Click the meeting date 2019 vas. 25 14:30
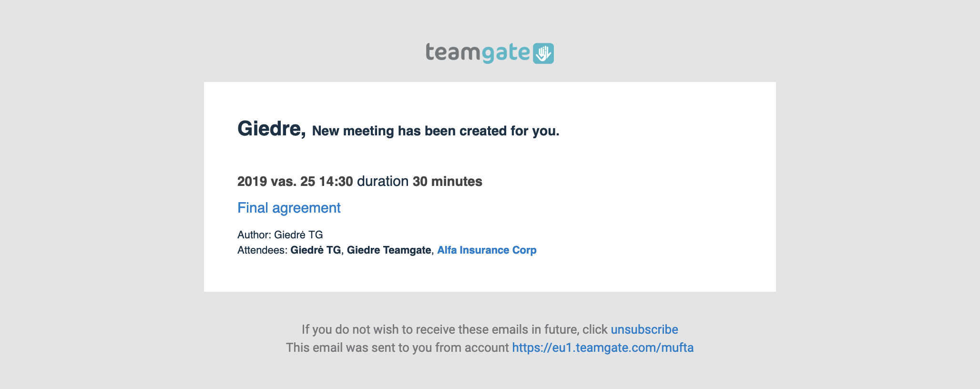980x389 pixels. click(295, 182)
